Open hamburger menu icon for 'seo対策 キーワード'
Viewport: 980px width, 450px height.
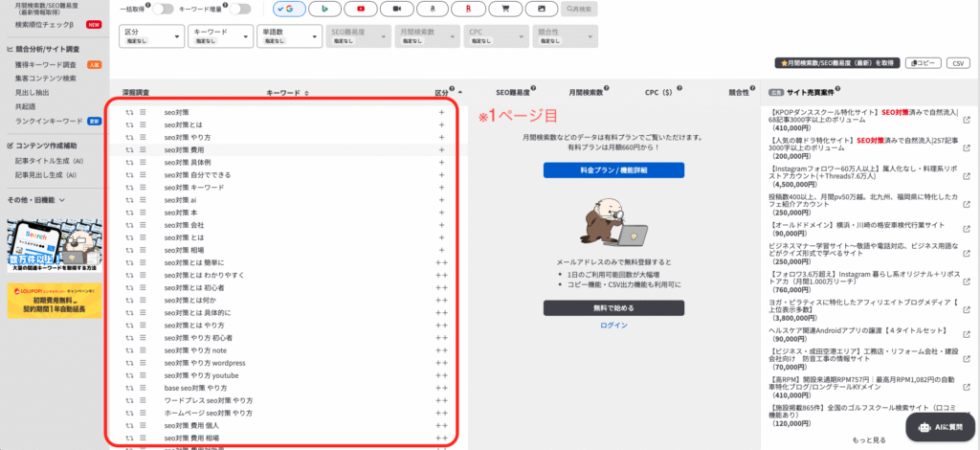tap(143, 188)
